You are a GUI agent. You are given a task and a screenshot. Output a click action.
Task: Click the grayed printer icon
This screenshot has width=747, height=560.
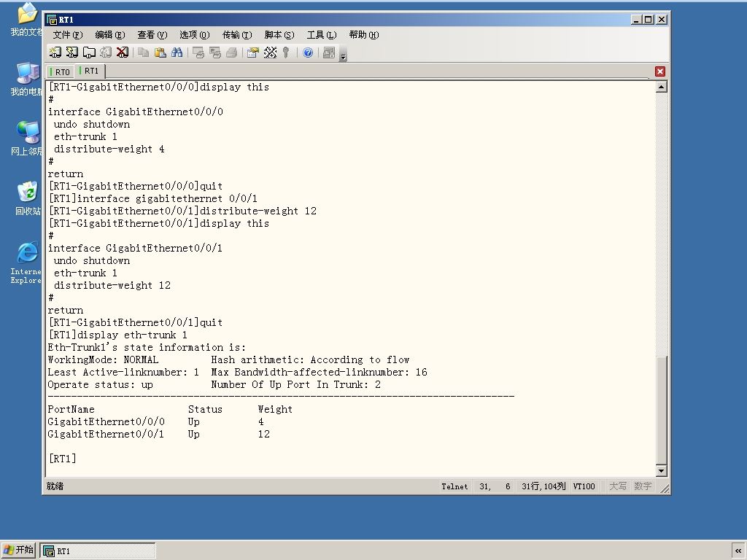pyautogui.click(x=231, y=52)
